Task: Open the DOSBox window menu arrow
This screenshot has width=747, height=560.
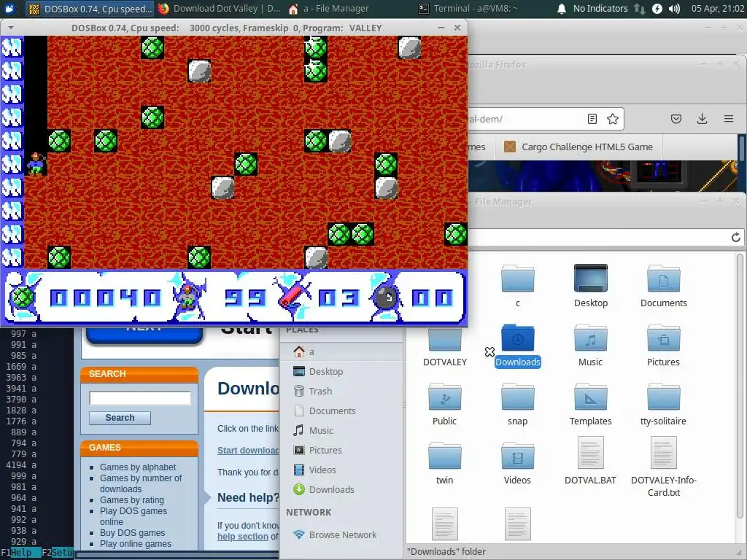Action: [x=10, y=28]
